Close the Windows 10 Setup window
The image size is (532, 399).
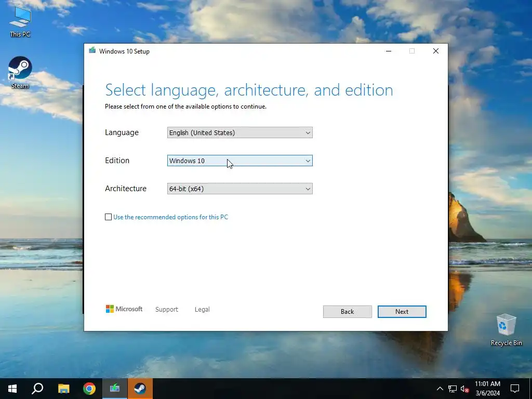(x=436, y=51)
